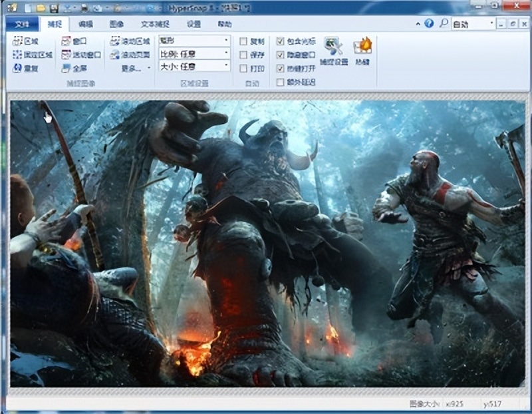Close the inner document window
The image size is (532, 414).
(523, 23)
